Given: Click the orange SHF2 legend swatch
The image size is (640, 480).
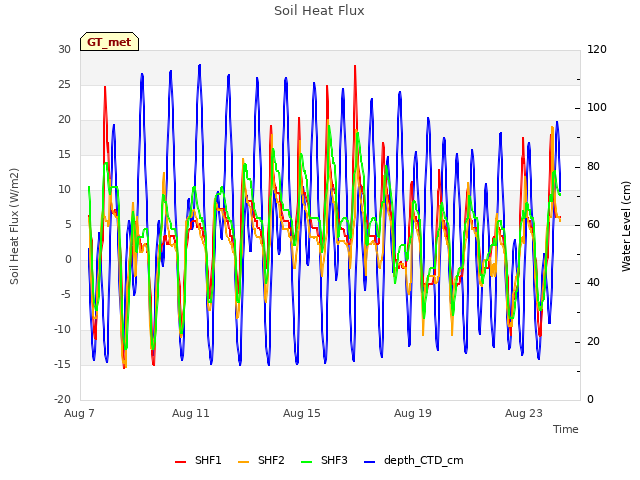Looking at the screenshot, I should [243, 462].
